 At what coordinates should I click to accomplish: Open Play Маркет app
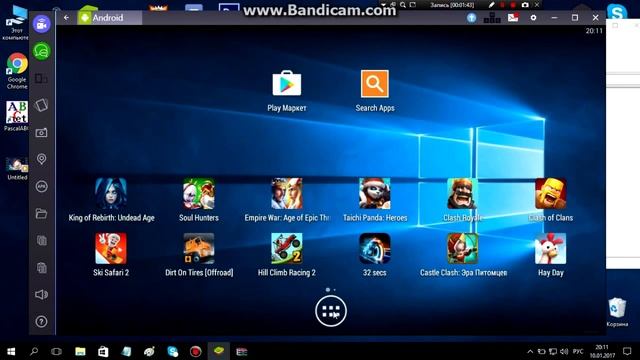coord(287,84)
